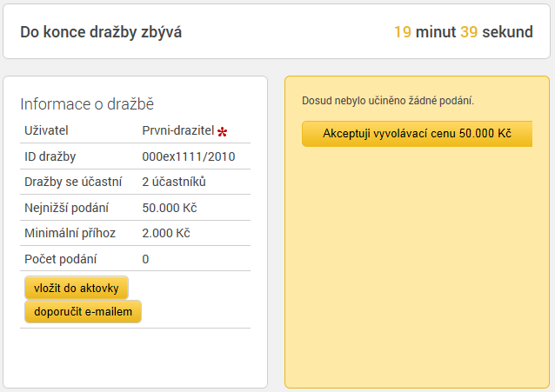Click the Počet podání value 0
555x392 pixels.
145,259
